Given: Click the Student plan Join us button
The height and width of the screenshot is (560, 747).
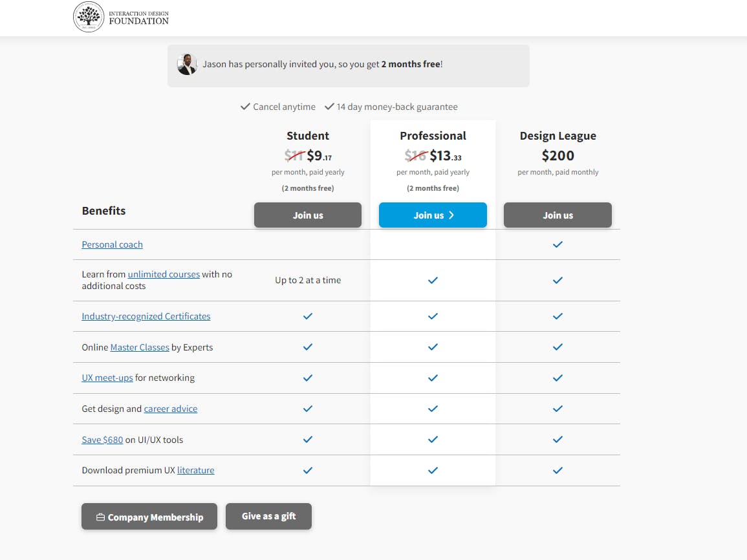Looking at the screenshot, I should tap(308, 215).
